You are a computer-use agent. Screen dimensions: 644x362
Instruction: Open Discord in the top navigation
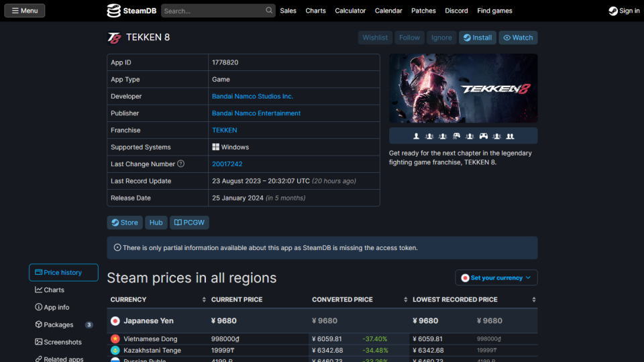[x=456, y=11]
